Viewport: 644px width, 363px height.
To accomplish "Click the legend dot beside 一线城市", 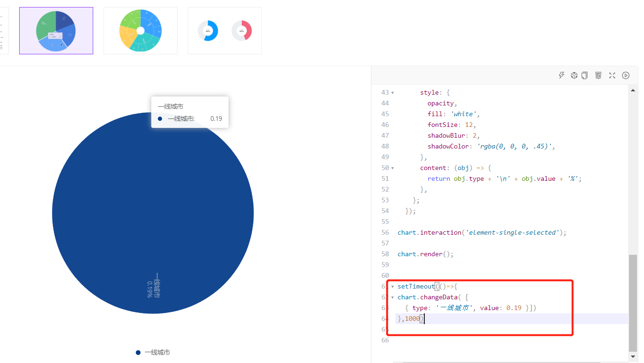I will (x=138, y=352).
